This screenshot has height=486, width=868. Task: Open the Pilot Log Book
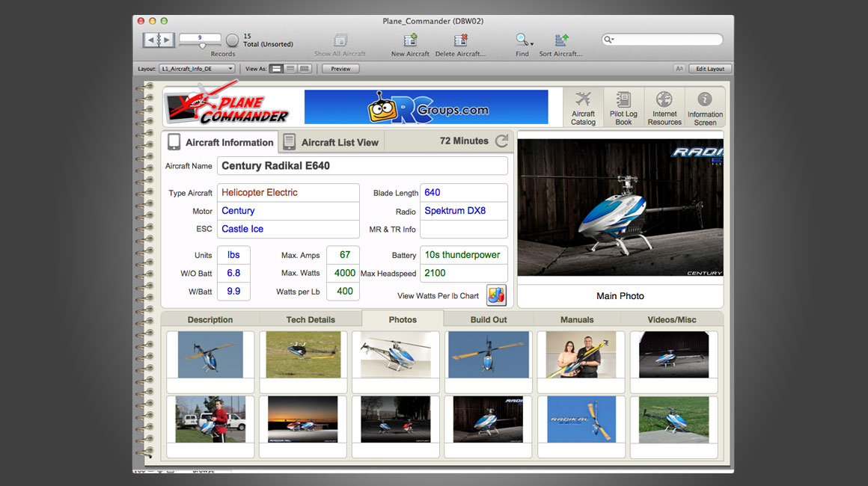(623, 108)
